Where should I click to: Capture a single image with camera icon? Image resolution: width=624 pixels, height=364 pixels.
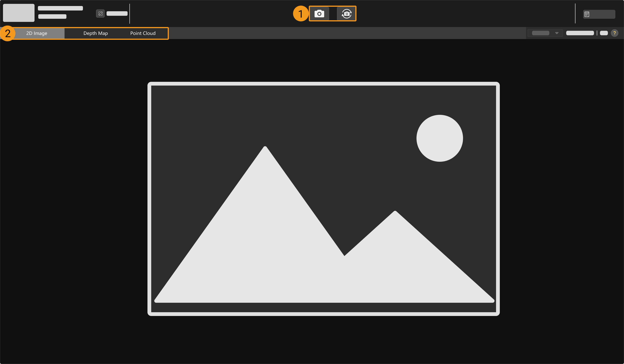(x=319, y=14)
